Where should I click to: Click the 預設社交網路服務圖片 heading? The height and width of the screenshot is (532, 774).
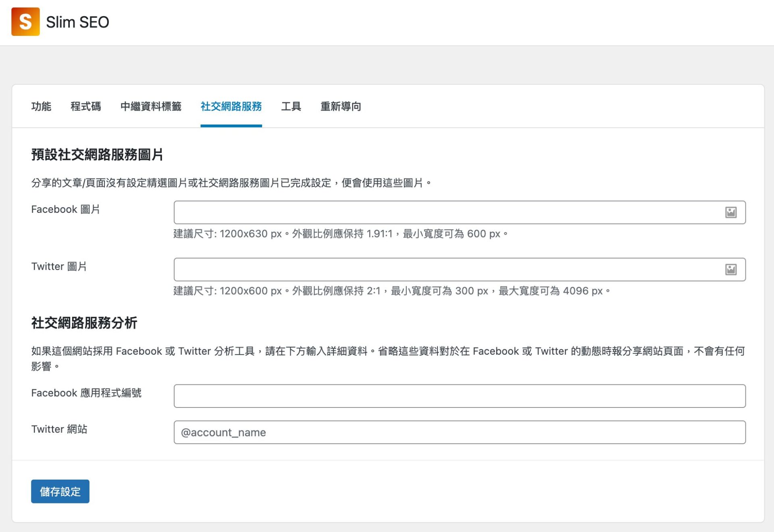(97, 154)
